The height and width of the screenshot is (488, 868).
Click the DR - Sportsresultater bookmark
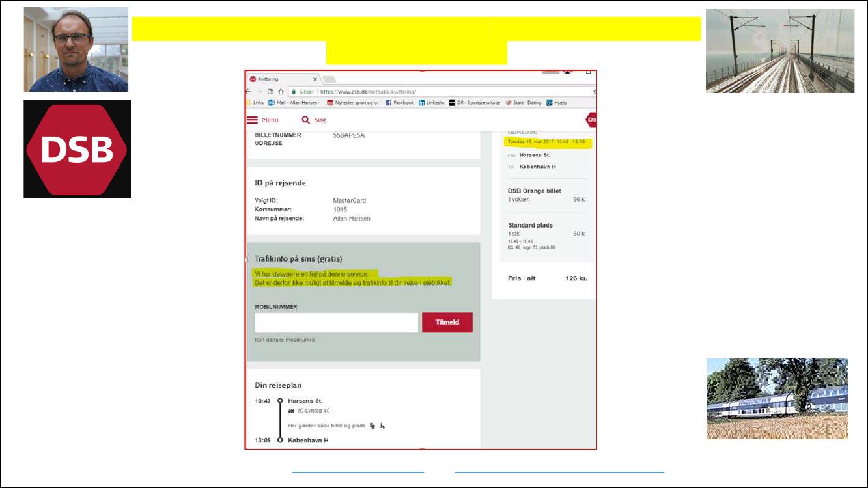tap(475, 103)
